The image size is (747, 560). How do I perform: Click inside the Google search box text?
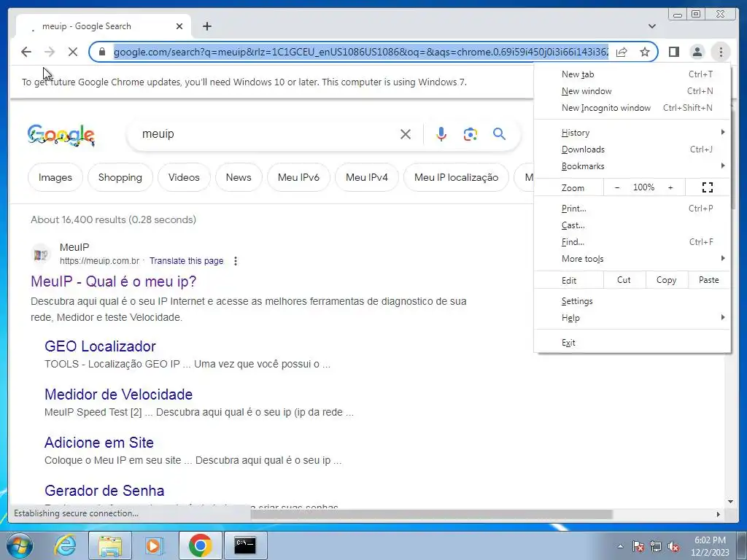tap(158, 134)
